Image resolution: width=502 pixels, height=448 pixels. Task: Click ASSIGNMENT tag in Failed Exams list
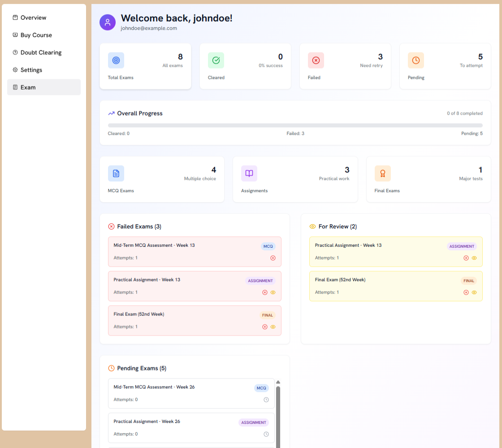coord(260,280)
